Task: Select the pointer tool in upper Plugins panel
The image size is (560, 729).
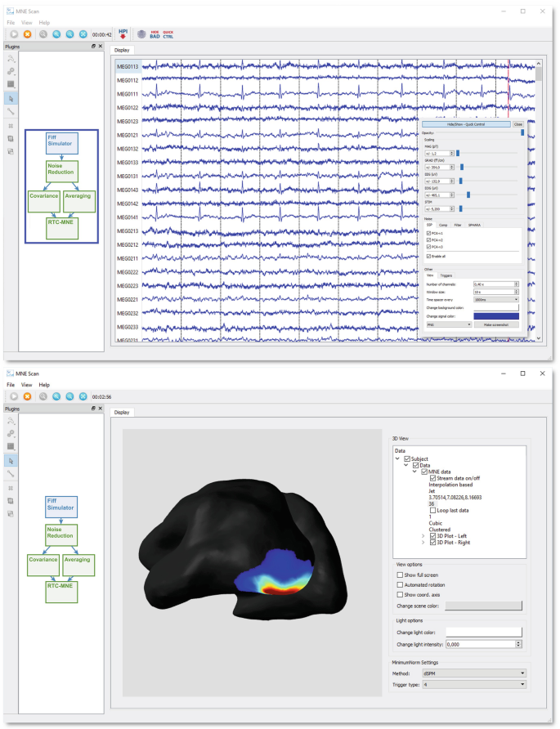Action: (x=11, y=97)
